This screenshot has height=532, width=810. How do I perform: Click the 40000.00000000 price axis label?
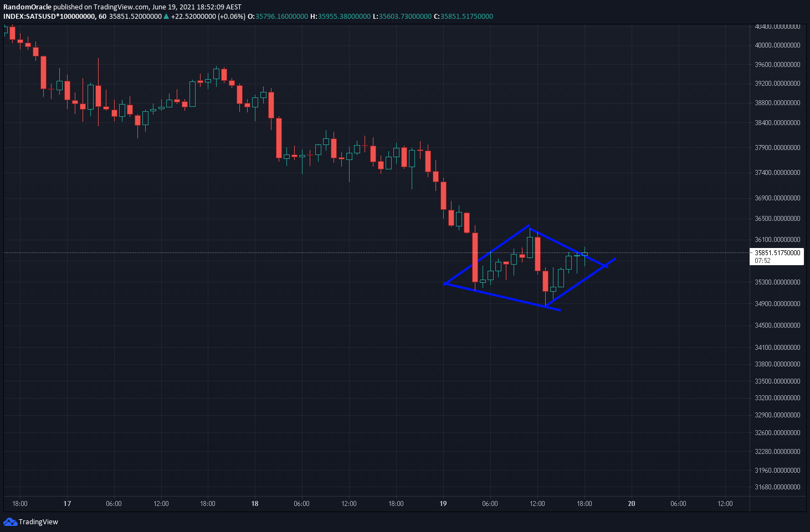(x=777, y=45)
